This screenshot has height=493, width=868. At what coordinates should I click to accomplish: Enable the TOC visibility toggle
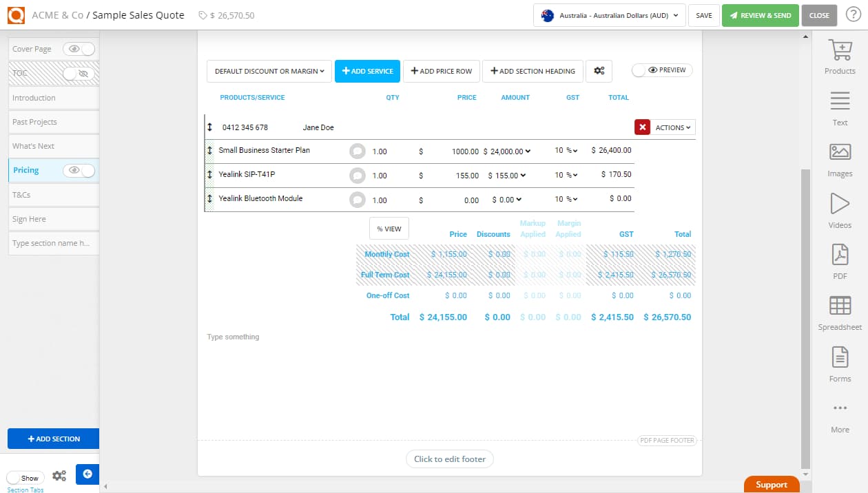78,72
